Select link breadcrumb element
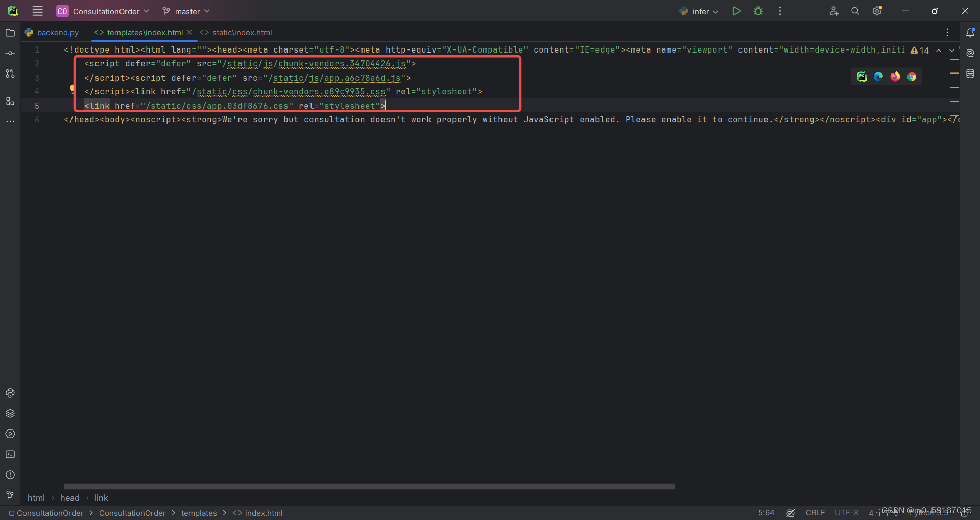Image resolution: width=980 pixels, height=520 pixels. [x=101, y=498]
